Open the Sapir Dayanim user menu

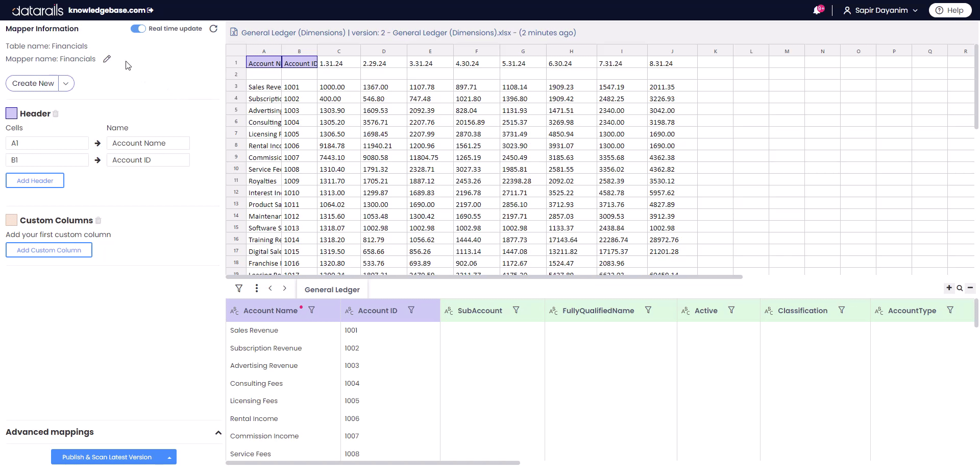[x=881, y=10]
